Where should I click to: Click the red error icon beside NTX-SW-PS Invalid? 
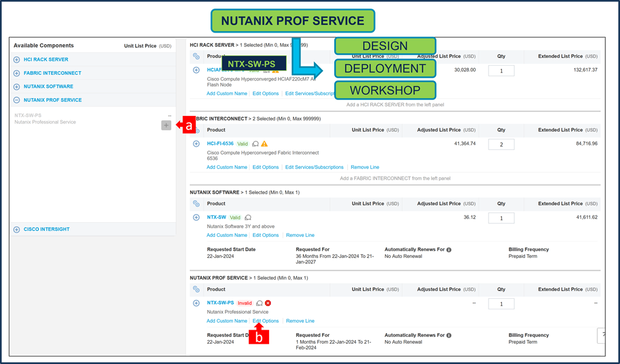coord(268,303)
